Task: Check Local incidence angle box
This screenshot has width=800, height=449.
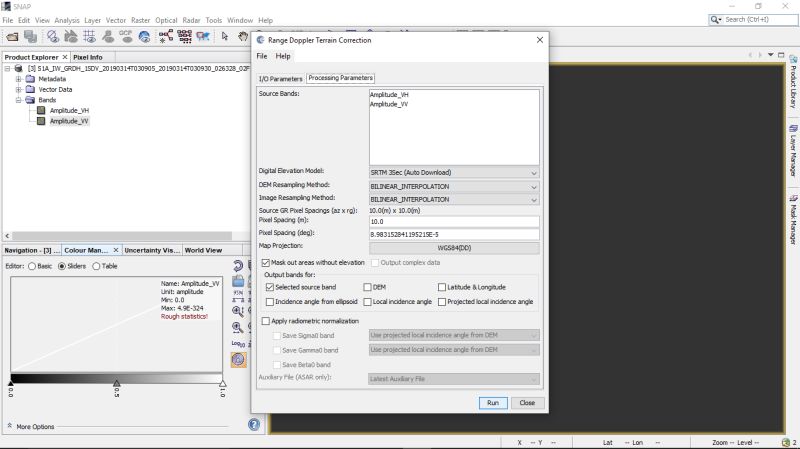Action: click(x=367, y=302)
